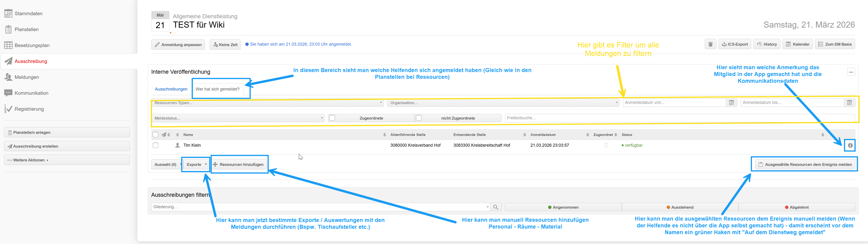Click into the Freitextsuche field

[x=679, y=118]
